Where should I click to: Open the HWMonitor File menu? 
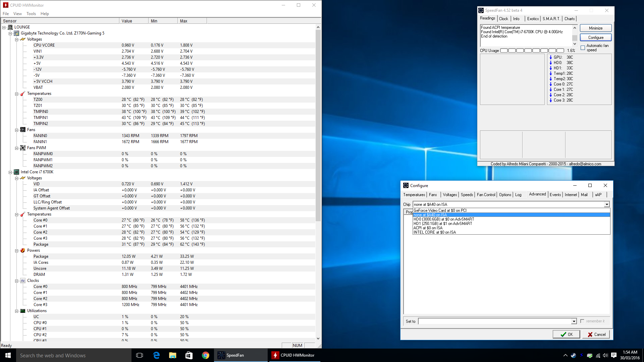click(x=6, y=14)
